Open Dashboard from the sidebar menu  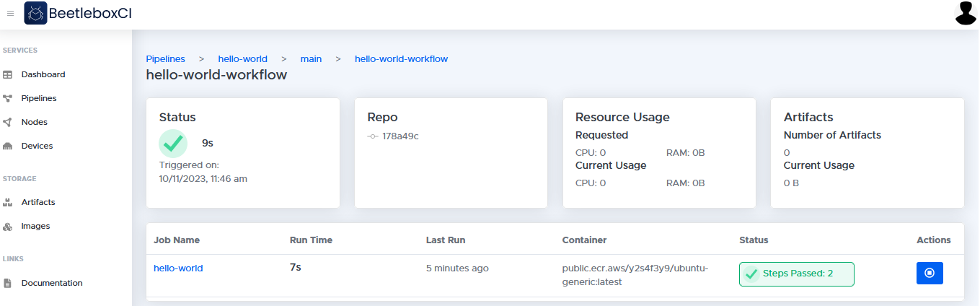pyautogui.click(x=43, y=74)
